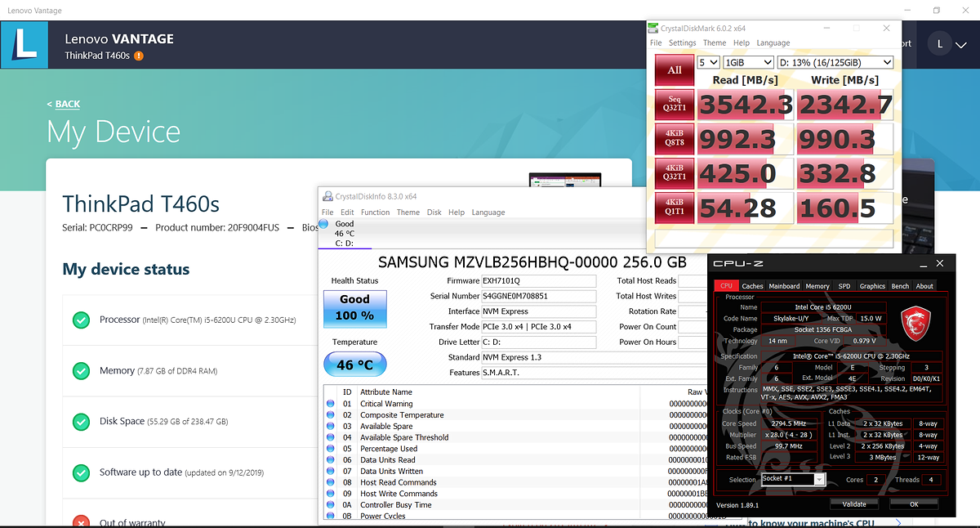980x528 pixels.
Task: Click the Transfer Mode PCIe 3.0 x4 field
Action: [x=539, y=327]
